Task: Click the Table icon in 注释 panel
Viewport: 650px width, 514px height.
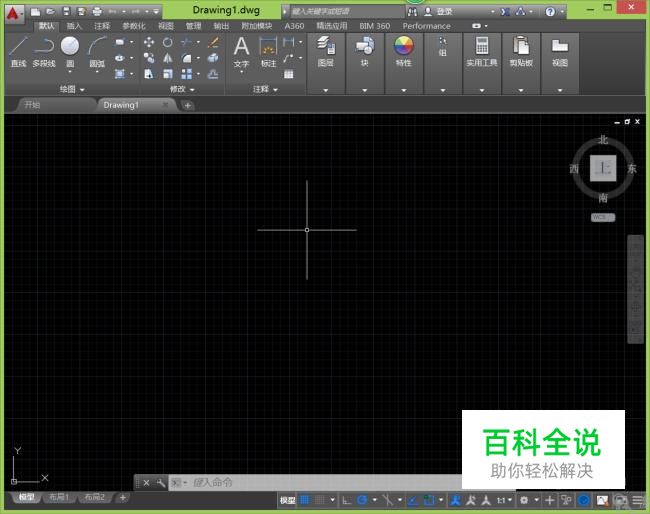Action: [289, 74]
